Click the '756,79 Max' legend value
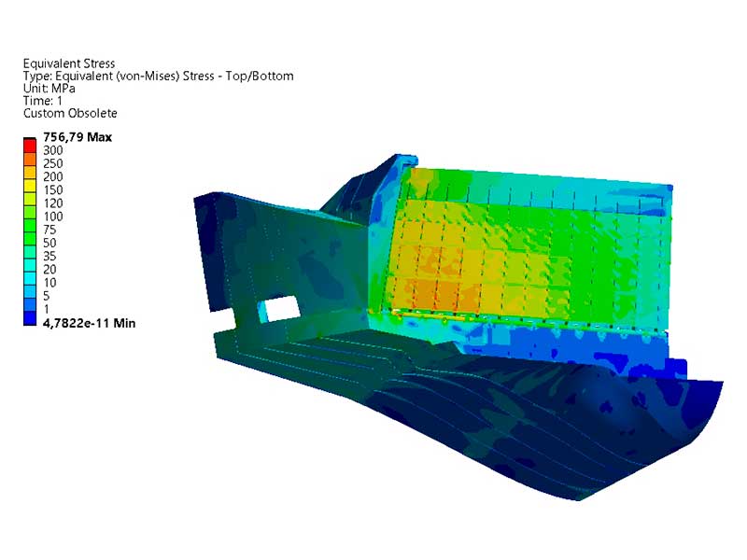The width and height of the screenshot is (747, 560). coord(78,137)
